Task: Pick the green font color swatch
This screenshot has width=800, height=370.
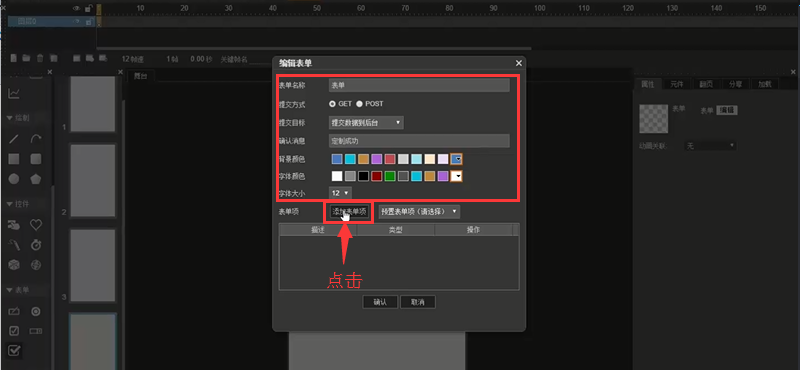Action: point(390,176)
